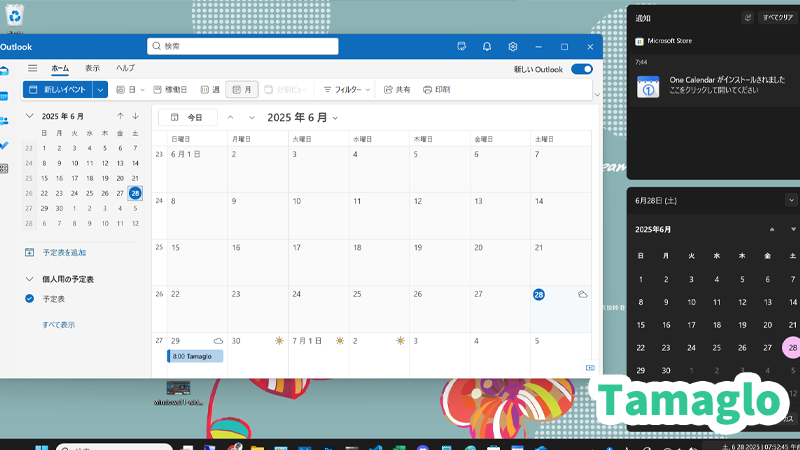800x450 pixels.
Task: Collapse the 個人用の予定表 group
Action: [30, 279]
